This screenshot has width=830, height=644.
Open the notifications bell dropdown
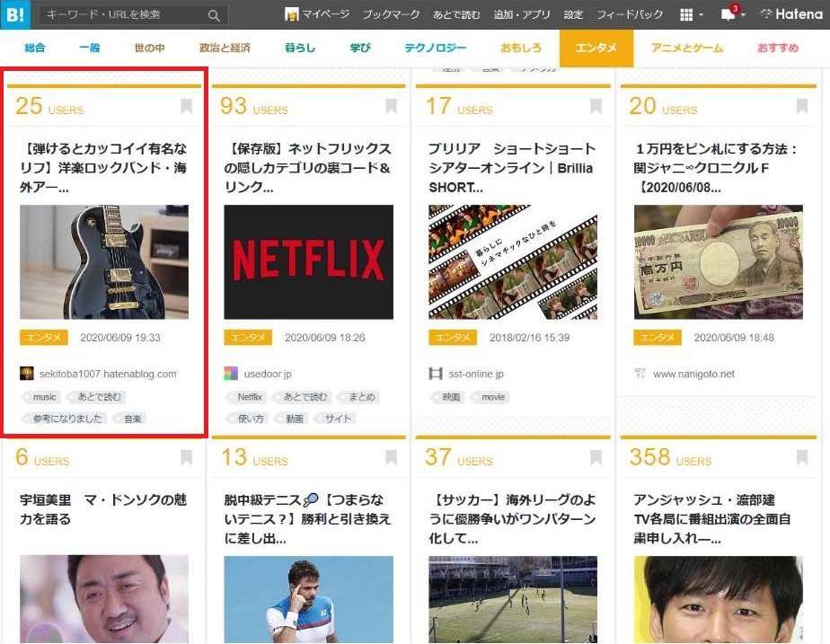[733, 14]
